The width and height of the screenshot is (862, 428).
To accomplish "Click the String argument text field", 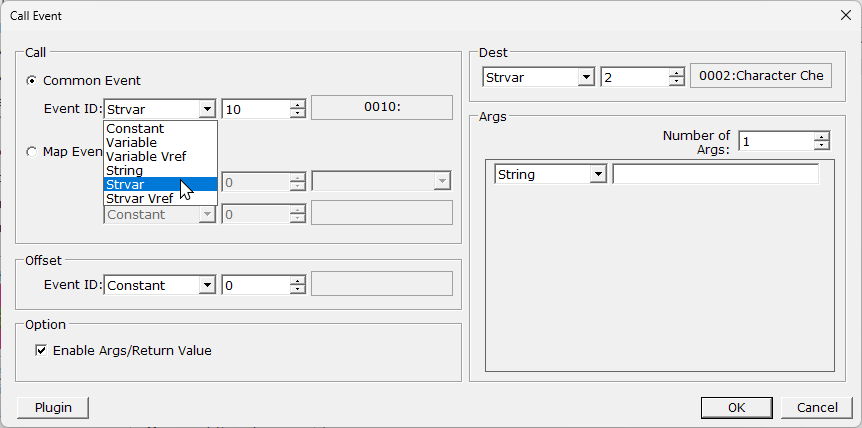I will click(716, 175).
